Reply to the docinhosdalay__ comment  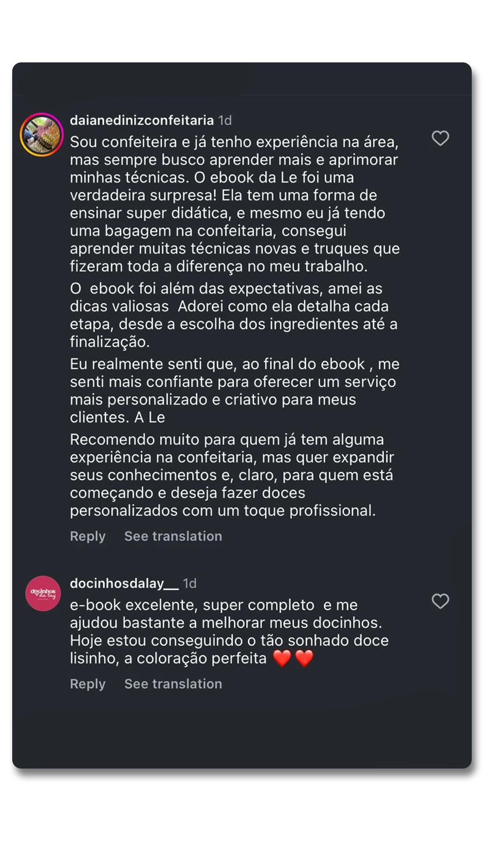88,684
